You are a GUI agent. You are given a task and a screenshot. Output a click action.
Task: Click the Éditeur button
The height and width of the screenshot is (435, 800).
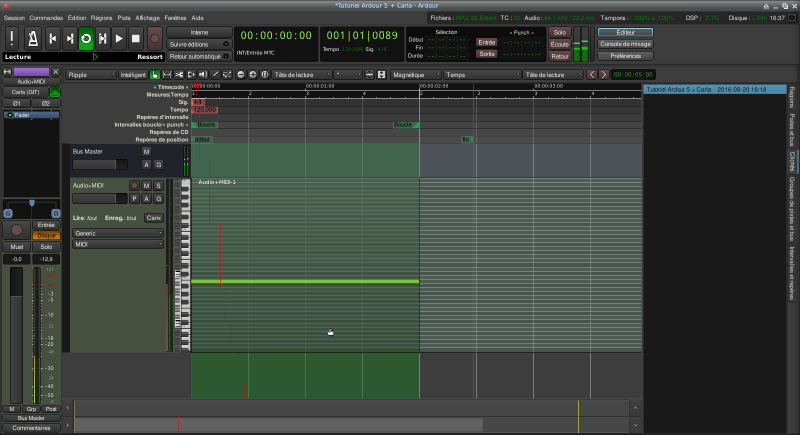click(x=625, y=32)
